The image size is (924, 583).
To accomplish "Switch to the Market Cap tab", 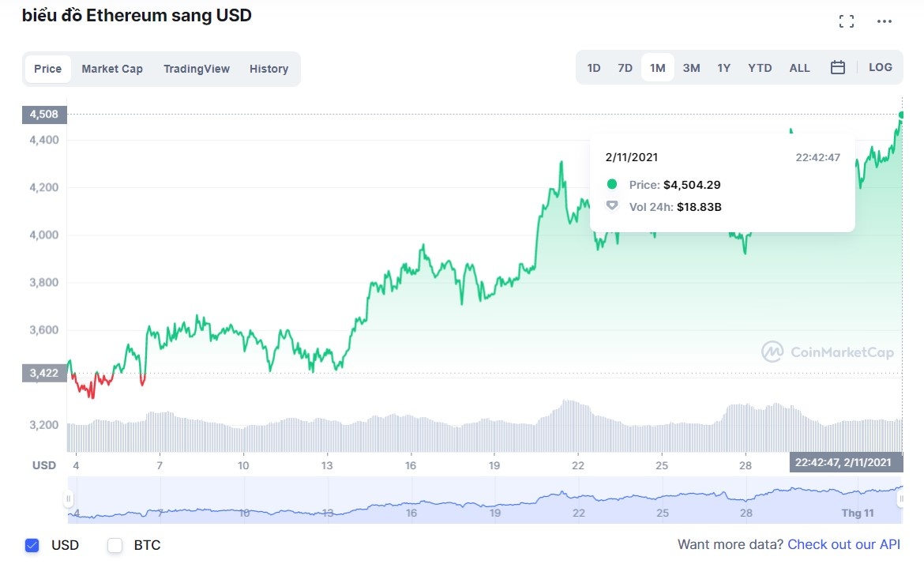I will pos(112,69).
